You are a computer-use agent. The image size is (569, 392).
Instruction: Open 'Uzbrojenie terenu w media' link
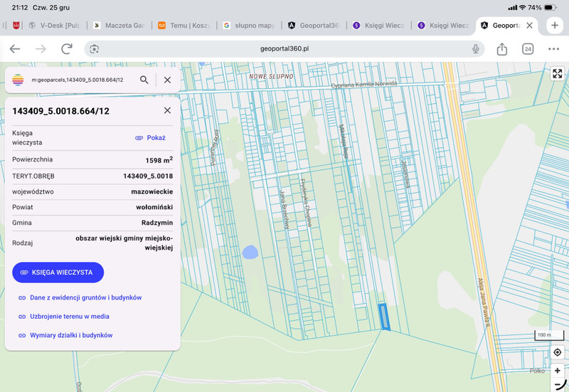(x=69, y=316)
